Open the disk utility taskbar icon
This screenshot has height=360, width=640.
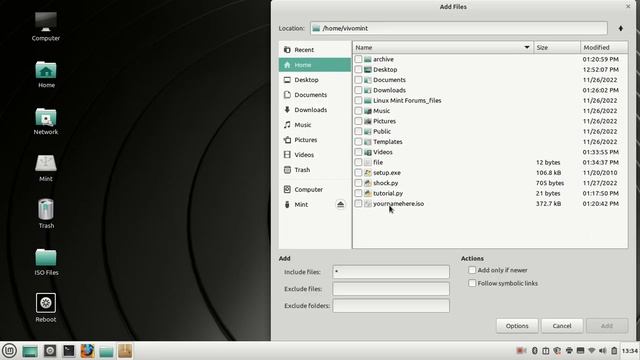(50, 351)
